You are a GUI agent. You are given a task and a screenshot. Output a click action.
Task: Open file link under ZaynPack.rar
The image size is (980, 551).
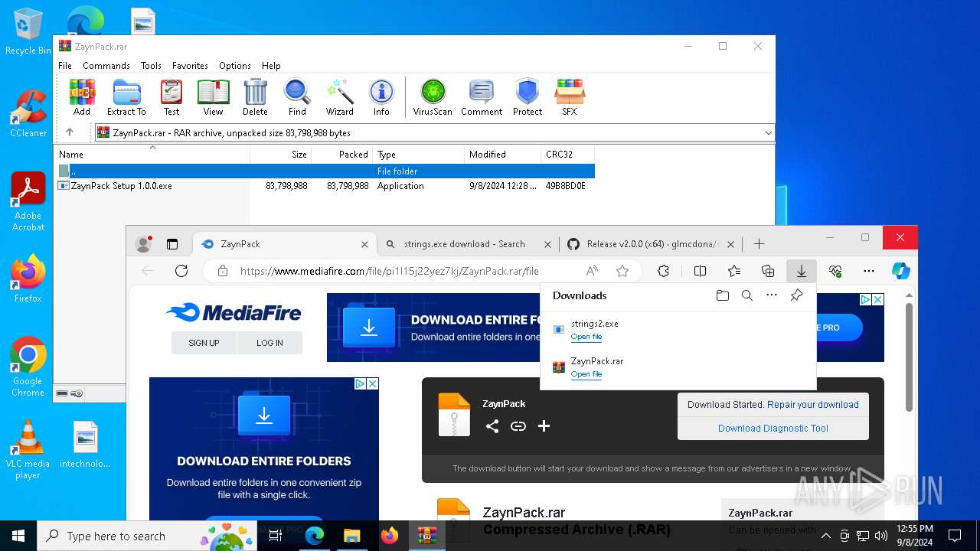pos(586,374)
